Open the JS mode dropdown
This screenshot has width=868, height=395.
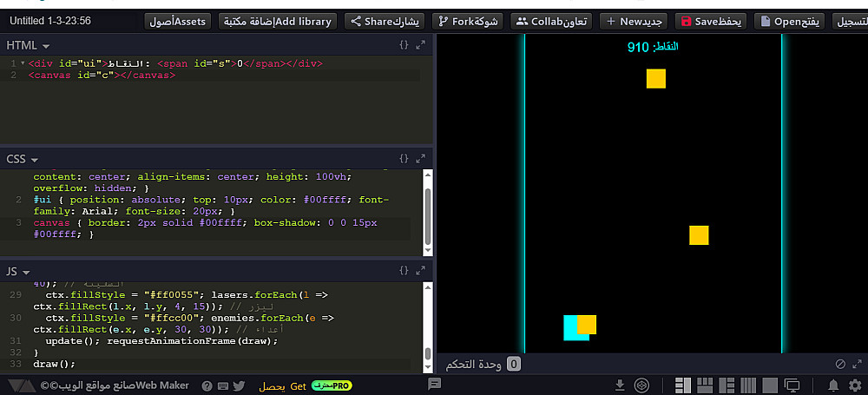click(x=17, y=272)
